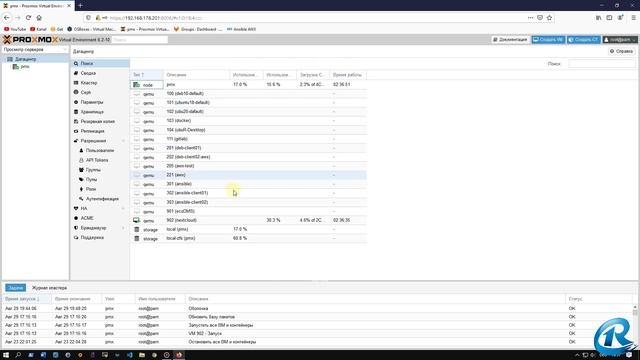Select the 221 (awx) VM row
Image resolution: width=640 pixels, height=360 pixels.
(x=248, y=175)
